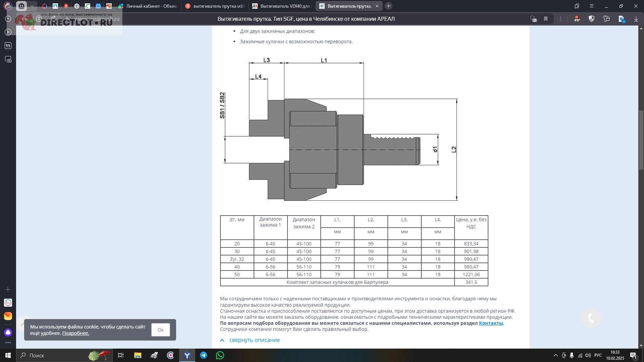Open the address bar three-dot menu
Screen dimensions: 644x362
(560, 19)
